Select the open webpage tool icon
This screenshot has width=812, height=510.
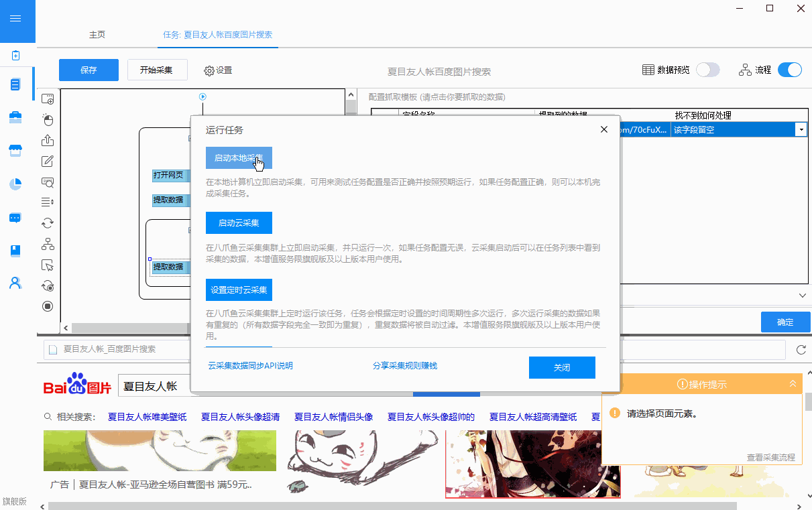coord(48,99)
